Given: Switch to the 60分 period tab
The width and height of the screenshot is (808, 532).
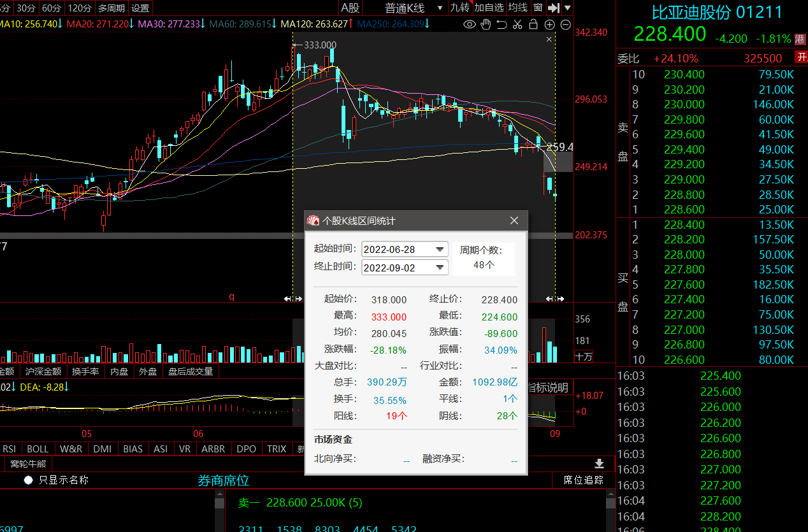Looking at the screenshot, I should [51, 8].
